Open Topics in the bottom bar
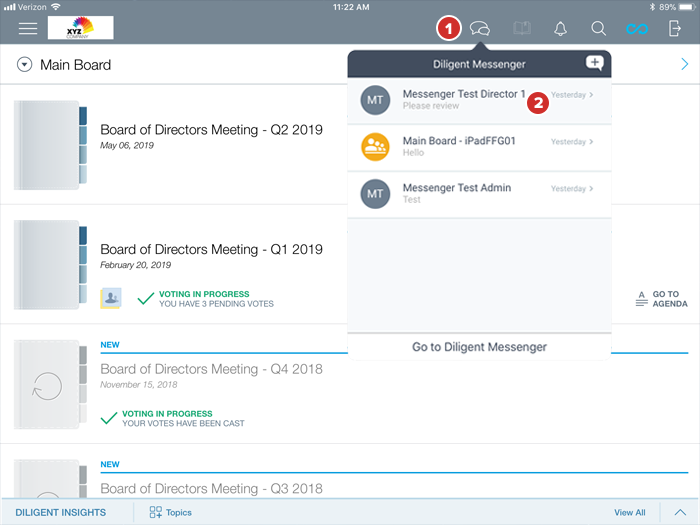 pyautogui.click(x=171, y=512)
